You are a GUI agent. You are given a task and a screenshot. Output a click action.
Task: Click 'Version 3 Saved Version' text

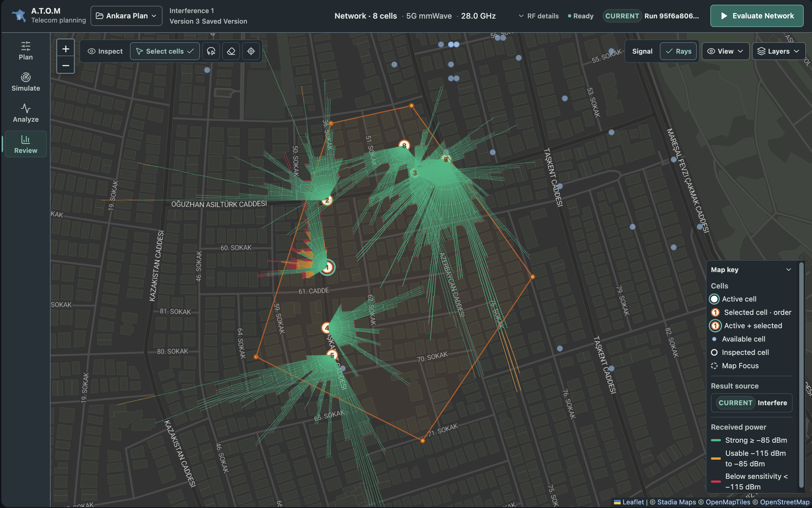pos(208,21)
